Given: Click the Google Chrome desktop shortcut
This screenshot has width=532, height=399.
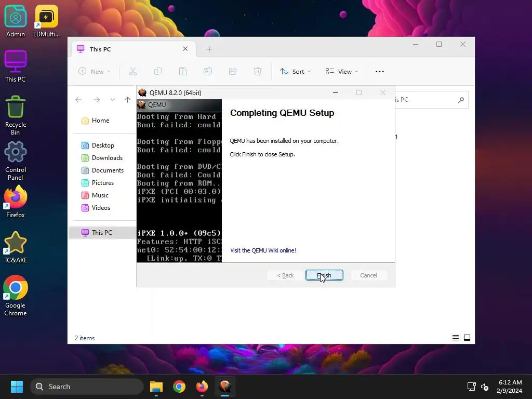Looking at the screenshot, I should pos(15,296).
